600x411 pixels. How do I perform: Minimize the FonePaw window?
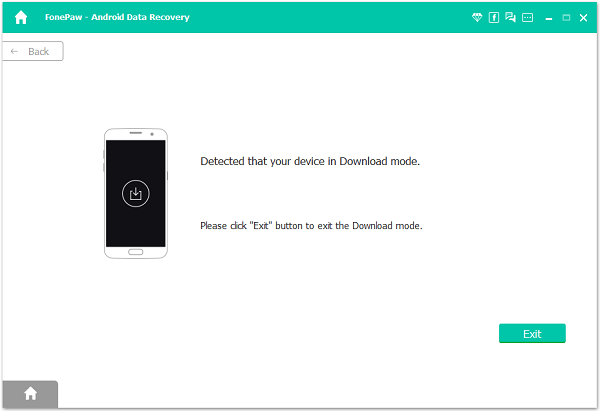tap(549, 18)
